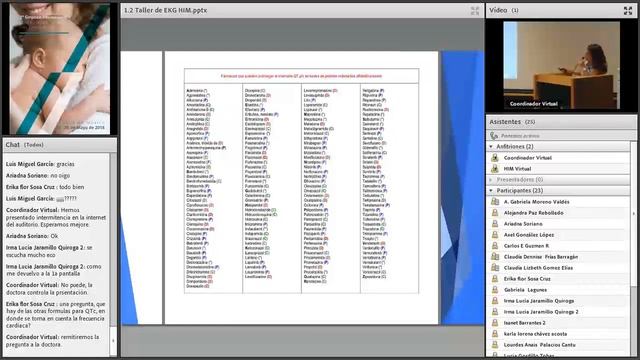Maximize the Video pod with fullscreen icon
Image resolution: width=640 pixels, height=360 pixels.
pos(628,11)
